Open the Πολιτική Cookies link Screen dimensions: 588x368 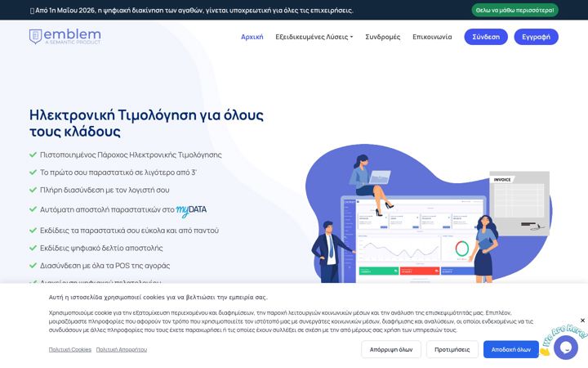tap(70, 349)
